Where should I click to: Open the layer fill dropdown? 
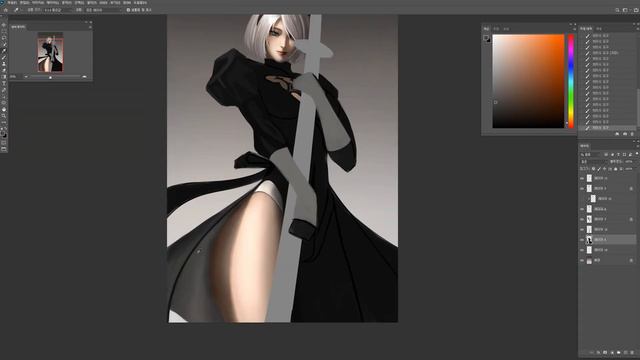pyautogui.click(x=630, y=169)
